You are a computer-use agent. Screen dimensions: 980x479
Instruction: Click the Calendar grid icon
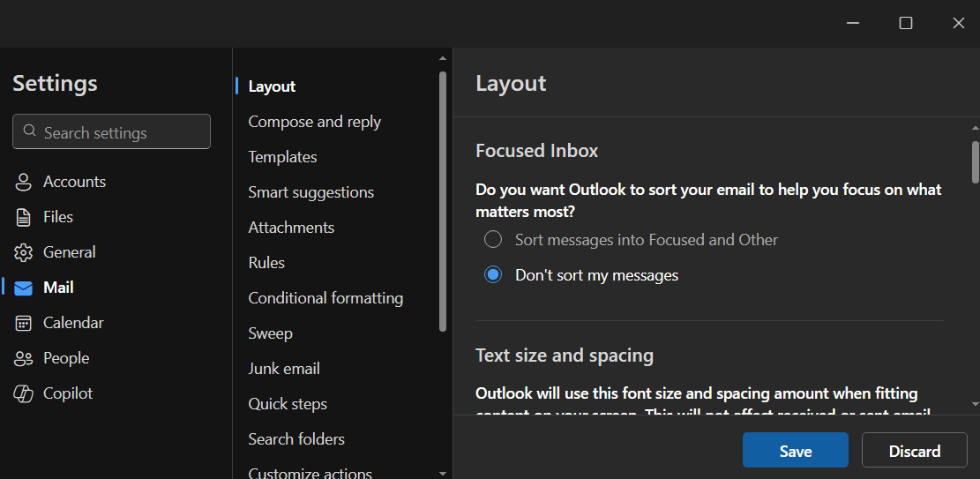(x=23, y=323)
